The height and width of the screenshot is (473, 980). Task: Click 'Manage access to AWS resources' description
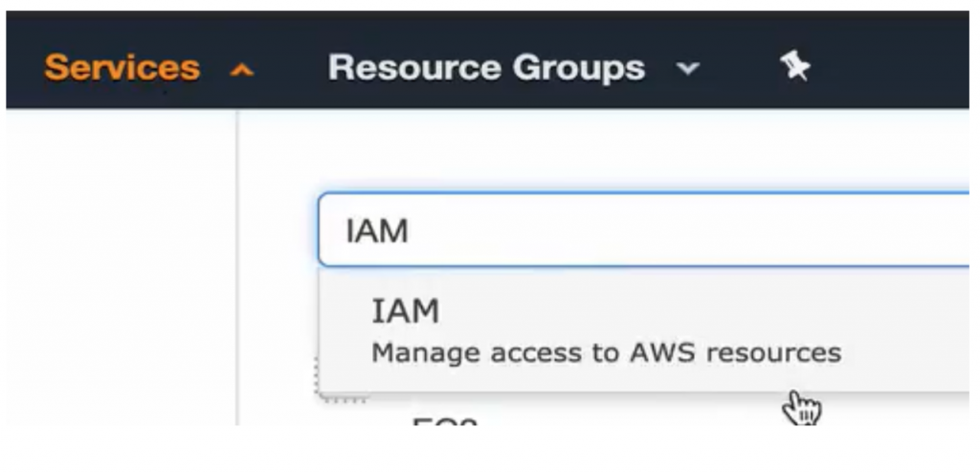click(x=605, y=352)
